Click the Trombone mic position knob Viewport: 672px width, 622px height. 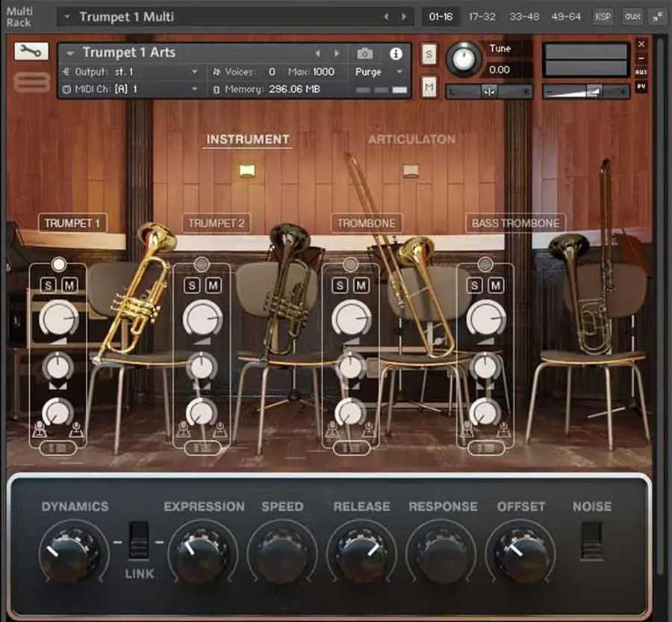[x=351, y=412]
